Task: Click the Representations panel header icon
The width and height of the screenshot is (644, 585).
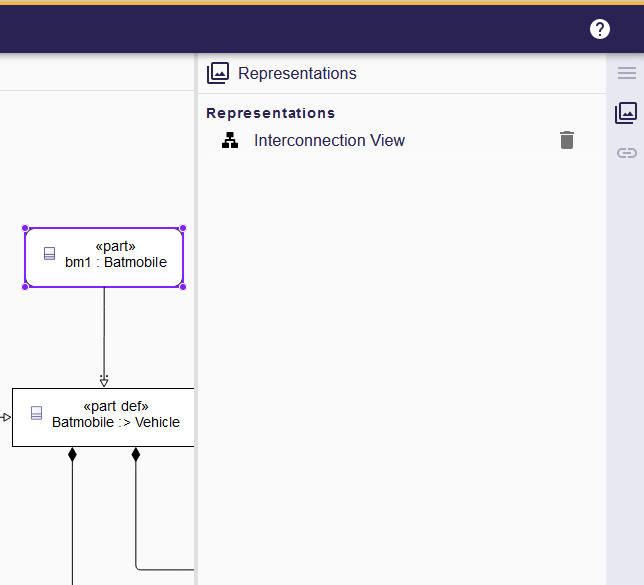Action: point(218,73)
